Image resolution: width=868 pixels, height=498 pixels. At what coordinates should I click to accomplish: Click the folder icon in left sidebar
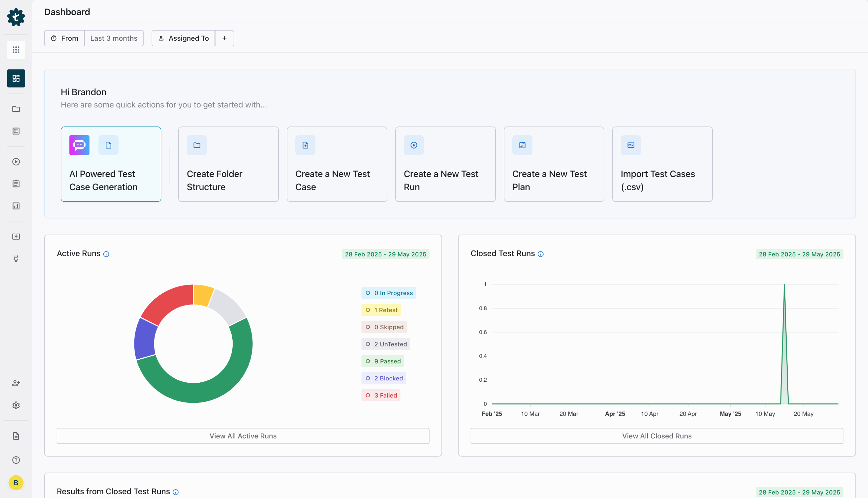[16, 109]
